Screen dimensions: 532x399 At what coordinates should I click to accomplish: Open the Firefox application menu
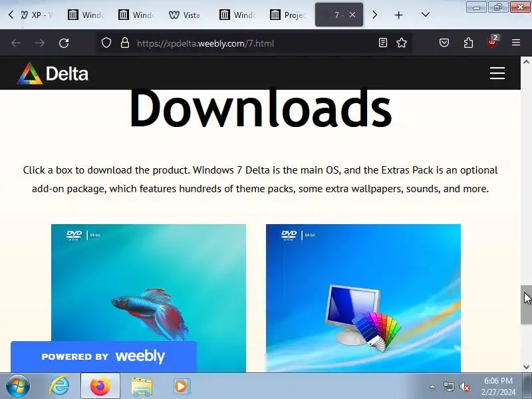(x=516, y=43)
